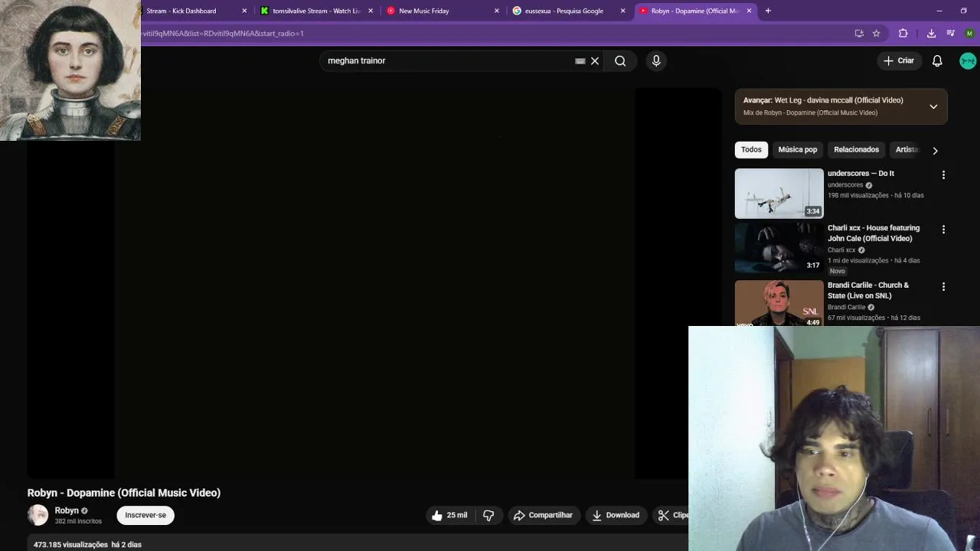Close the New Music Friday tab
The height and width of the screenshot is (551, 980).
click(497, 11)
